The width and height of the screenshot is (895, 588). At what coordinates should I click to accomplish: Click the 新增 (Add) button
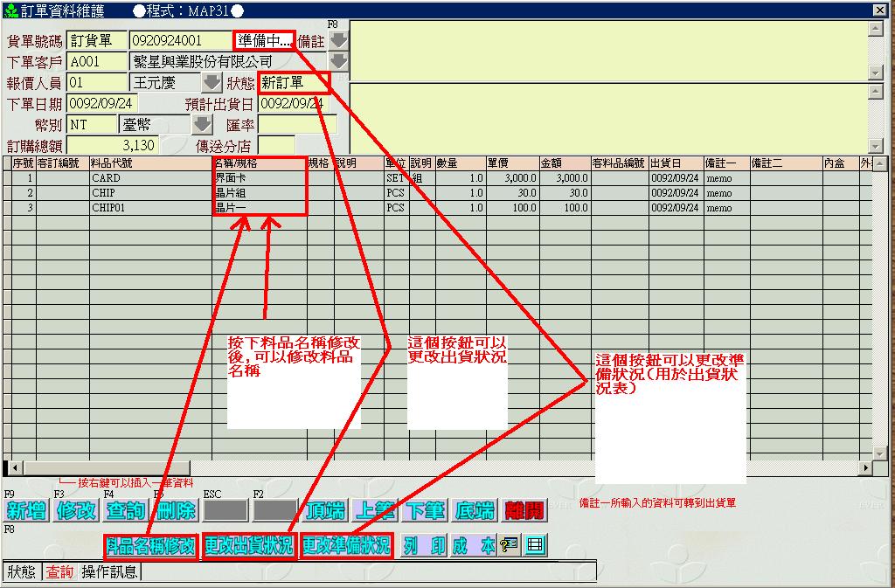(x=26, y=511)
